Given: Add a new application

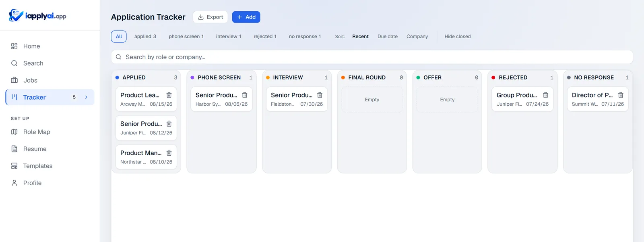Looking at the screenshot, I should [246, 17].
